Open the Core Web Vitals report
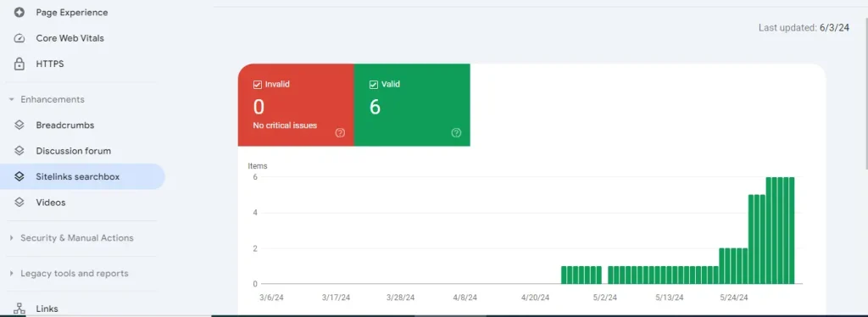Viewport: 868px width, 317px height. click(x=70, y=38)
